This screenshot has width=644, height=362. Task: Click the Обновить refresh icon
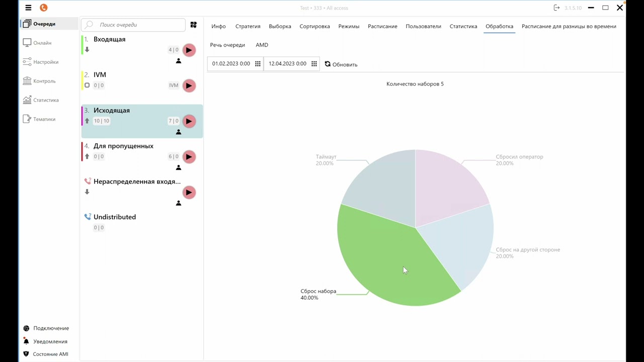[x=328, y=64]
